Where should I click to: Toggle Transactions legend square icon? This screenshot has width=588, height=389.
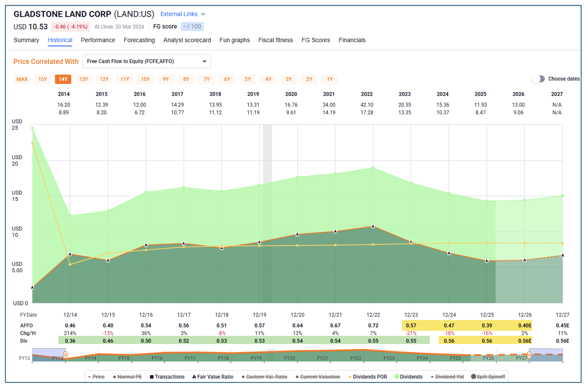pos(152,377)
